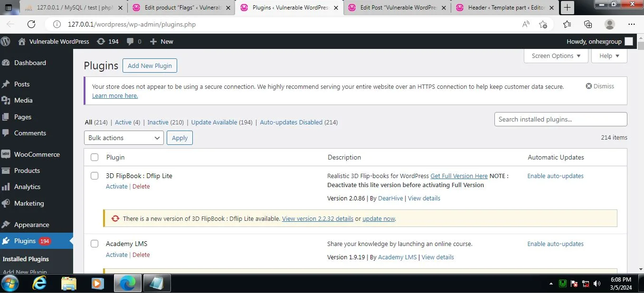Switch to Edit product Flags tab

tap(181, 8)
